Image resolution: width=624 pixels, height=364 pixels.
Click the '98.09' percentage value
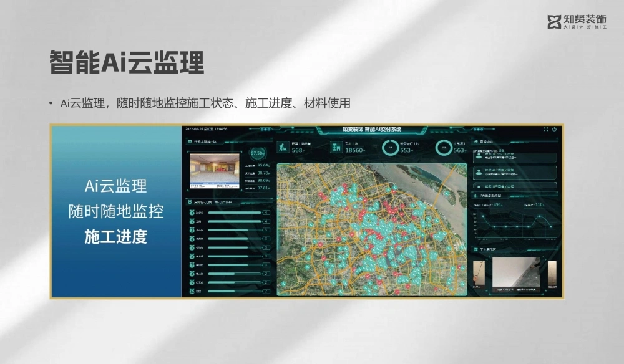coord(263,180)
